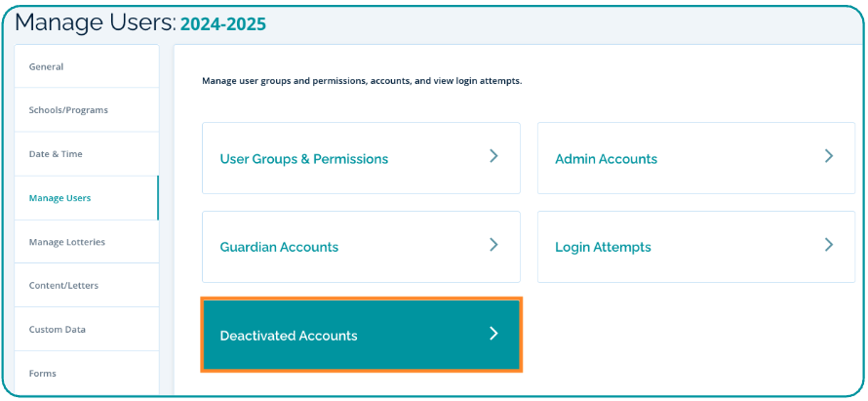The image size is (868, 401).
Task: Switch to Manage Lotteries section
Action: click(66, 241)
